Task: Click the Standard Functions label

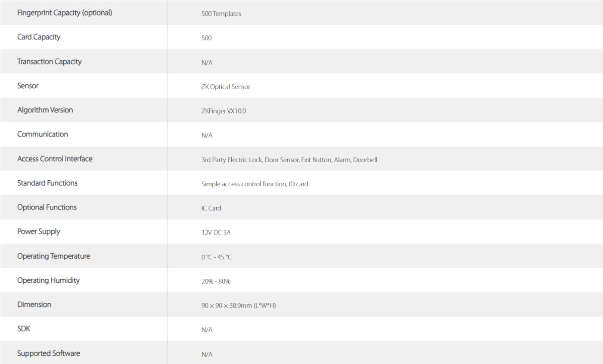Action: tap(47, 183)
